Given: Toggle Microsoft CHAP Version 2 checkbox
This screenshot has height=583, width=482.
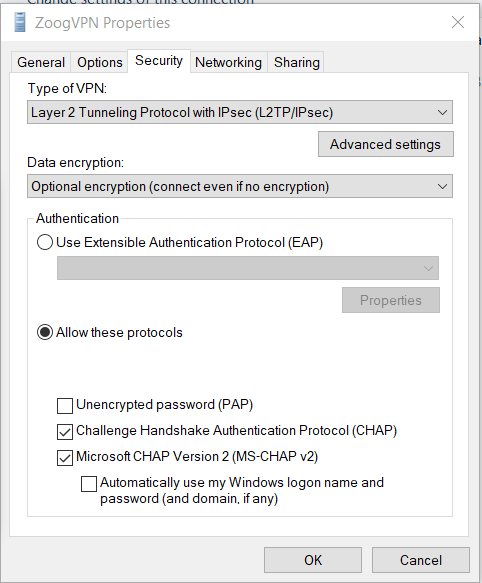Looking at the screenshot, I should (65, 458).
